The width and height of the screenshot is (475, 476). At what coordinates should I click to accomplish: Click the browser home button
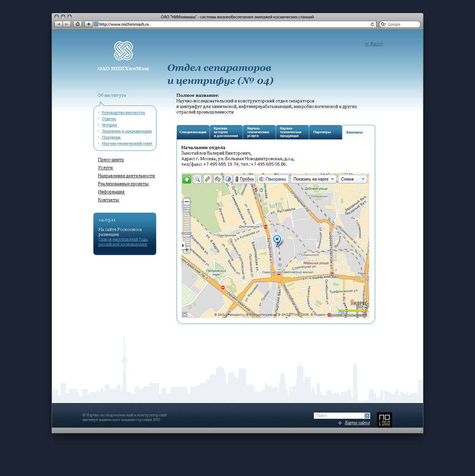tap(78, 24)
